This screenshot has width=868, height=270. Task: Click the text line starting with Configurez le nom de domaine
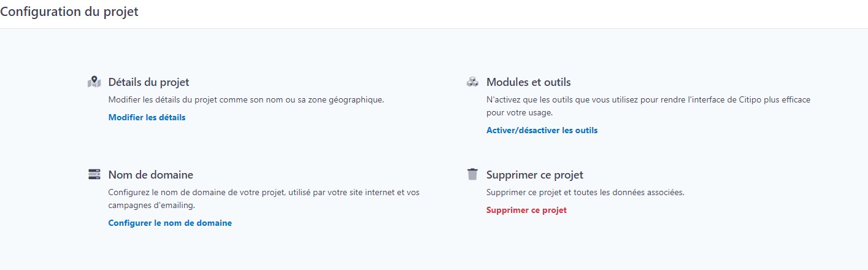[x=264, y=192]
